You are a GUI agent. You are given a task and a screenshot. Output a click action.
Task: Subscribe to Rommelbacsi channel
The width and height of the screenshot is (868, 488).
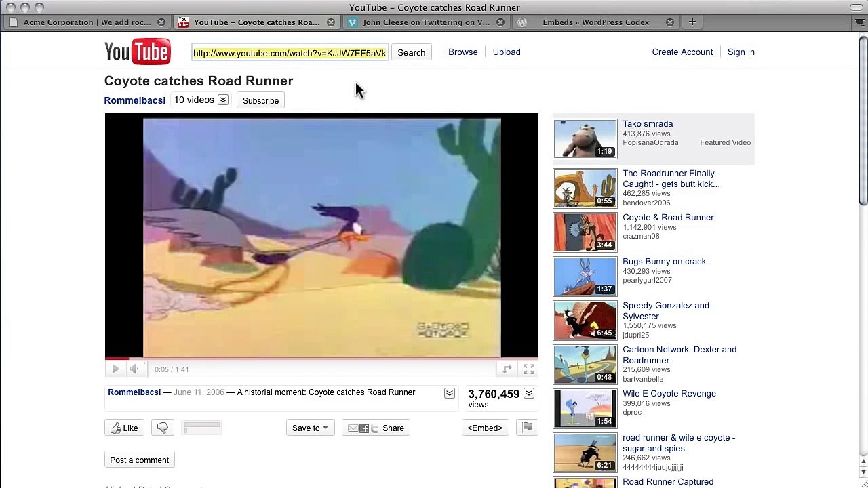tap(260, 101)
